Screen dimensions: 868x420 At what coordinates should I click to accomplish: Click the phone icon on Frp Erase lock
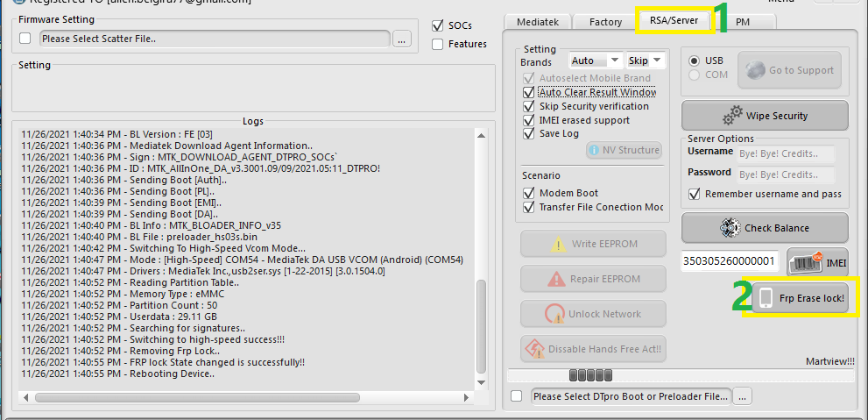pos(766,298)
